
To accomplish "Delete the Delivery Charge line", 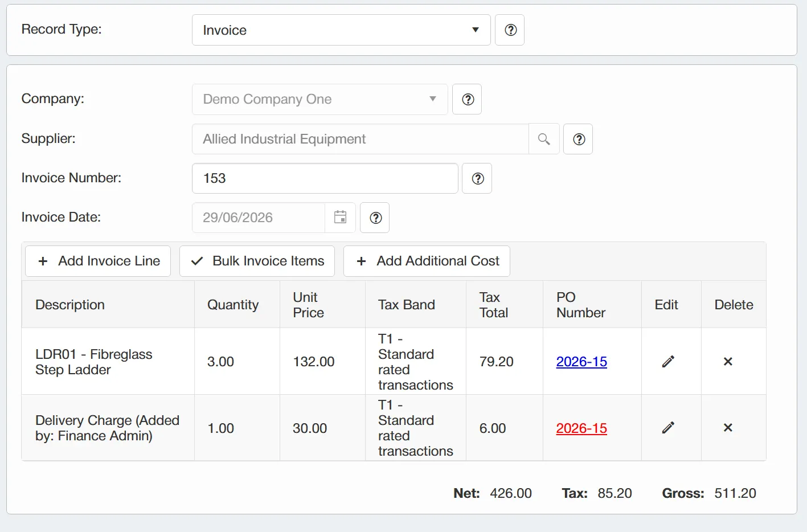I will tap(728, 428).
